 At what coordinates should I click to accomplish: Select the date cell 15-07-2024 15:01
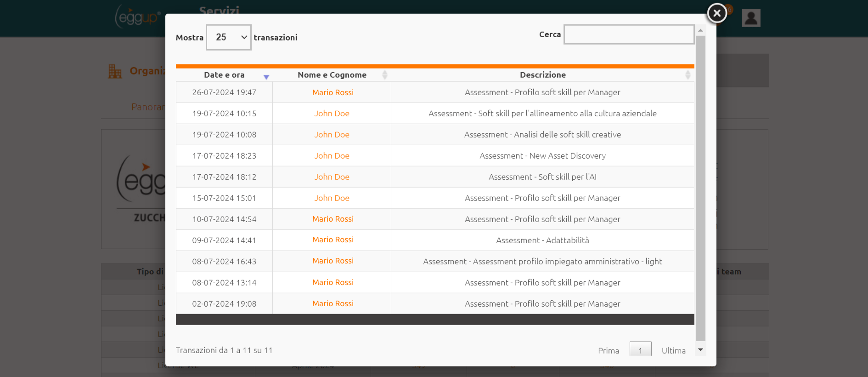click(224, 198)
